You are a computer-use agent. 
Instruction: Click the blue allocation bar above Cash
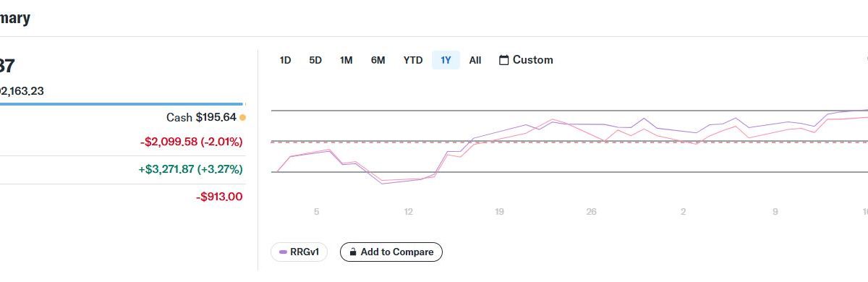(122, 104)
